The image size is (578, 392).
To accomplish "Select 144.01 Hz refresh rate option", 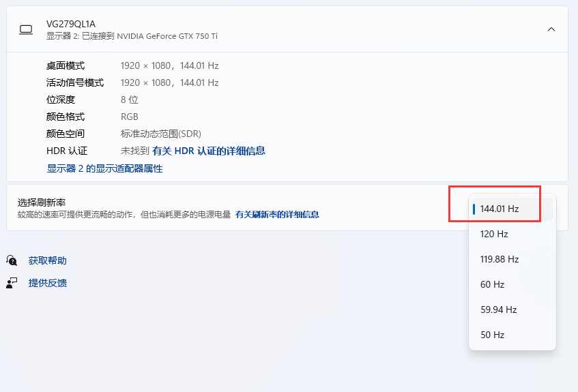I will pos(500,209).
